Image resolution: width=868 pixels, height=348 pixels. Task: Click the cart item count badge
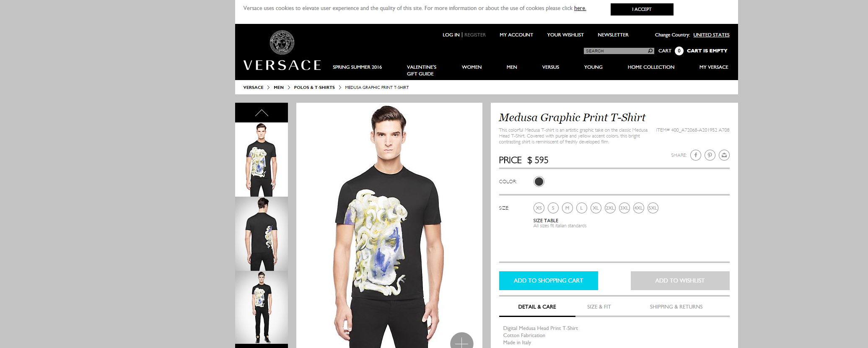[679, 51]
